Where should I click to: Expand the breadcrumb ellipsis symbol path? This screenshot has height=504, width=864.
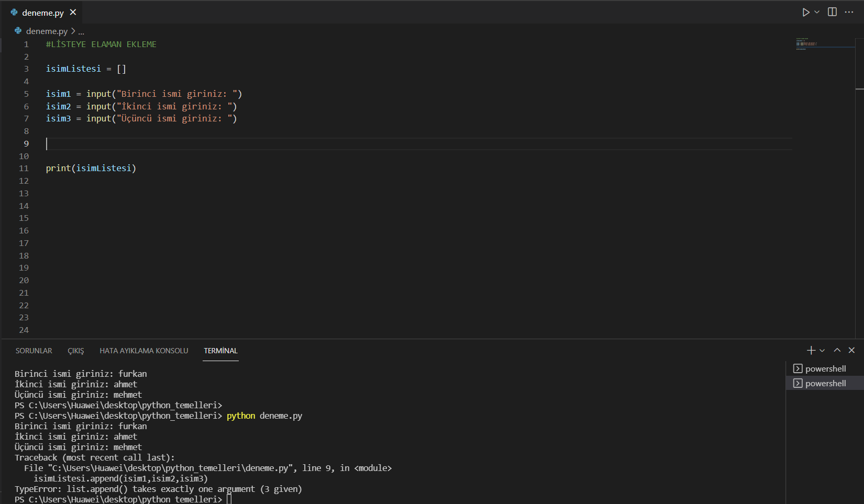[x=81, y=31]
